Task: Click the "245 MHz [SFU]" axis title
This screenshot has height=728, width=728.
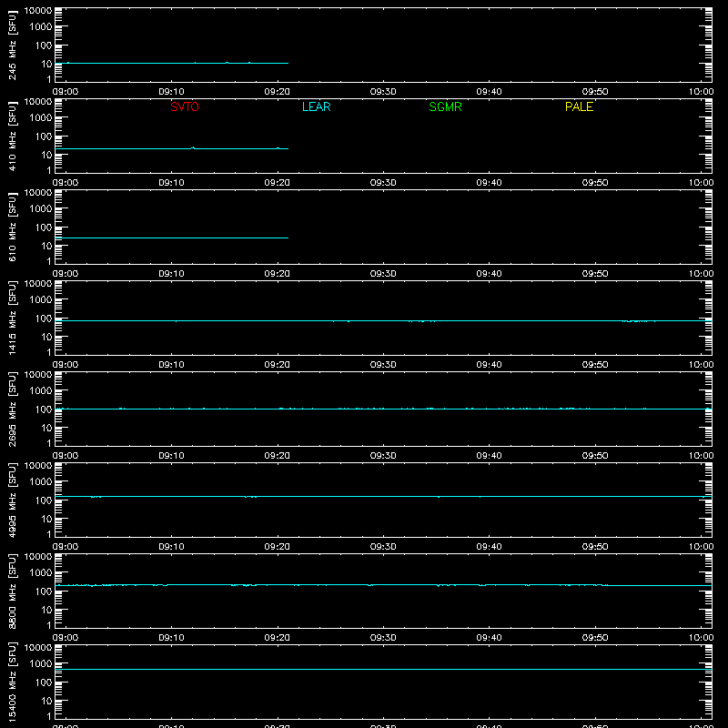Action: [x=12, y=45]
